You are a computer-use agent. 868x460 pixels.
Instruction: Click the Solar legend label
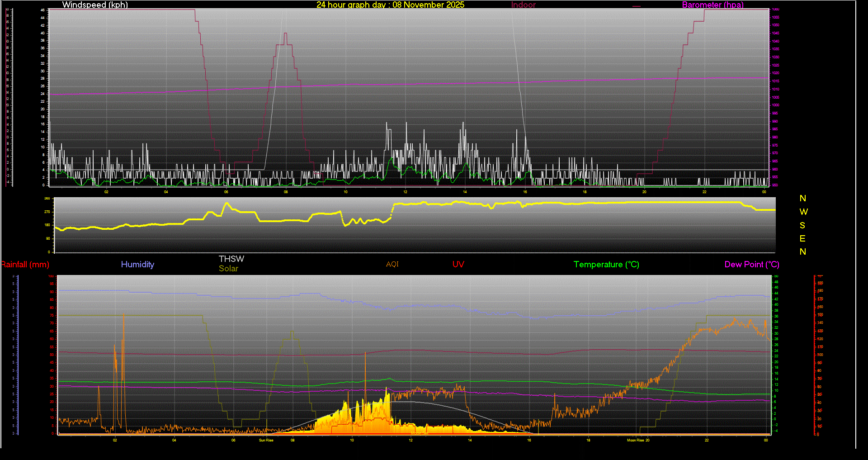pyautogui.click(x=228, y=269)
